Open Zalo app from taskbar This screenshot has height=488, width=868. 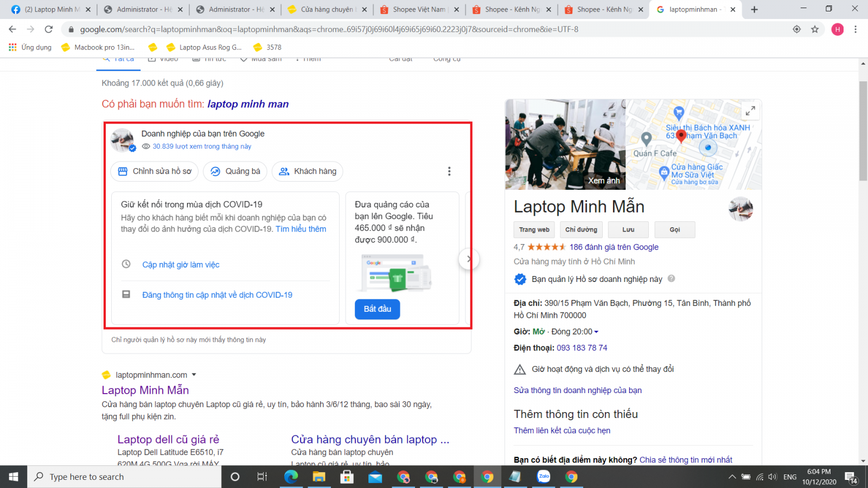click(x=544, y=477)
